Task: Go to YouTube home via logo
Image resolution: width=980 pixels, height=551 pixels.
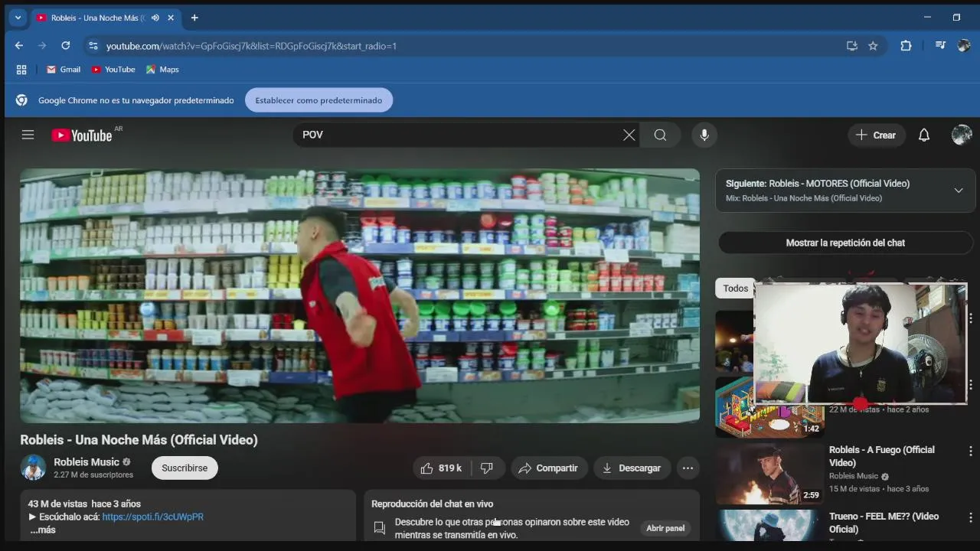Action: (x=82, y=135)
